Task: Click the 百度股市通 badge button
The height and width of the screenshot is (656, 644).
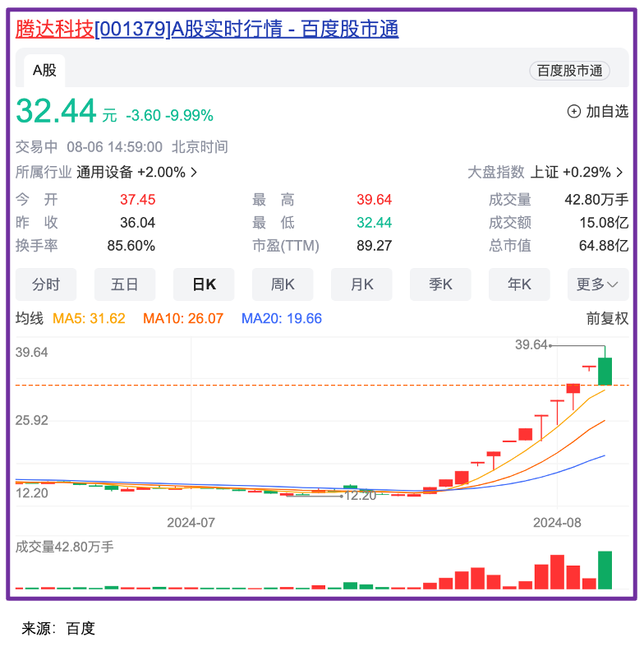Action: click(x=569, y=71)
